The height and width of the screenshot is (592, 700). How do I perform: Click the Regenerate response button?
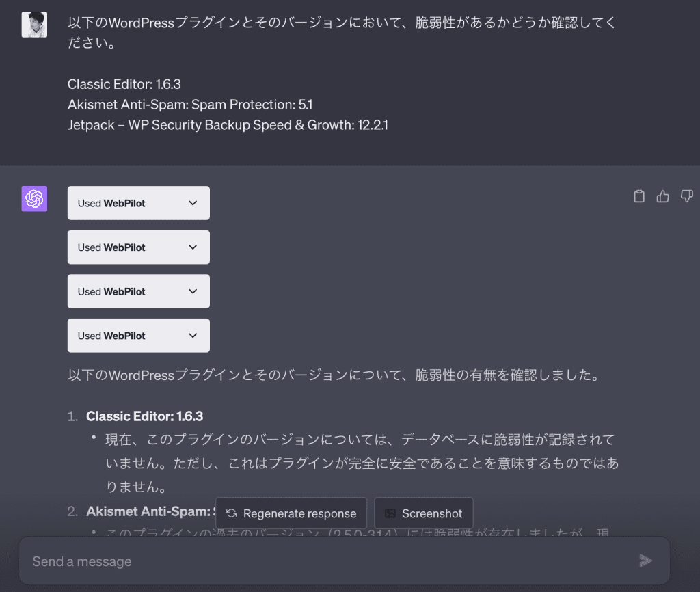291,513
